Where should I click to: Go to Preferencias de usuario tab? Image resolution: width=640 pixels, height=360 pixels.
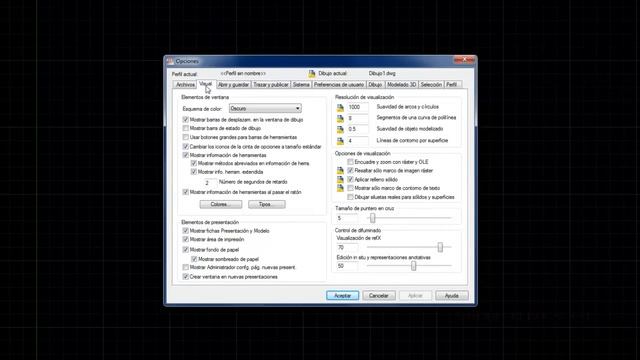[339, 84]
